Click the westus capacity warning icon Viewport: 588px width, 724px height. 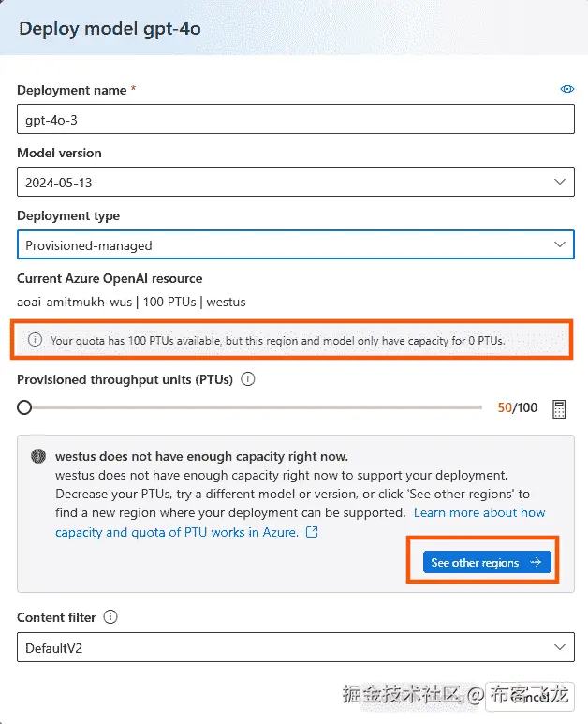coord(38,457)
